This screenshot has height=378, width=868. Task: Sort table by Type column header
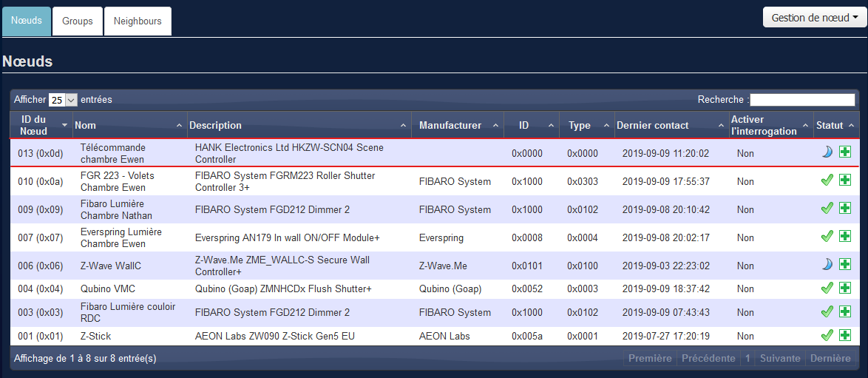[587, 125]
